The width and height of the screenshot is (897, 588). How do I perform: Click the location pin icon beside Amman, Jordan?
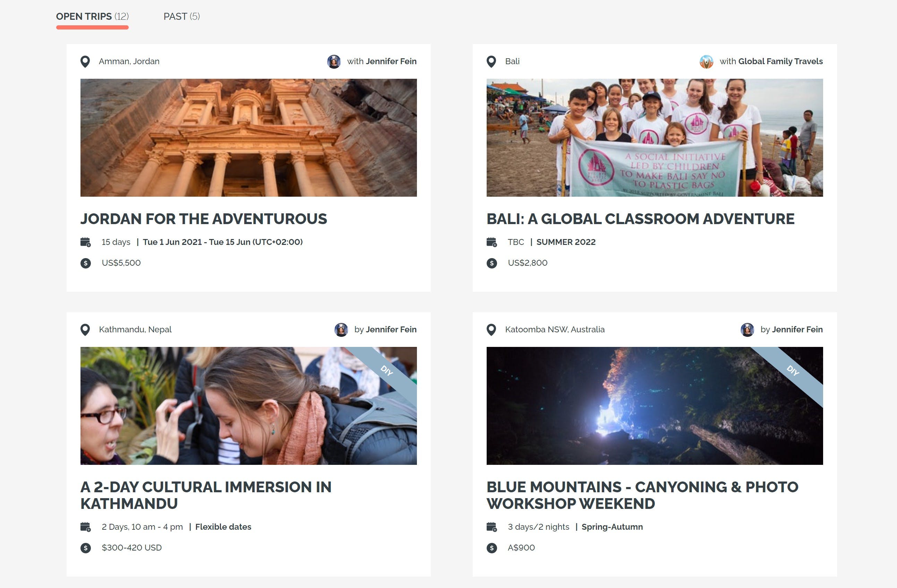click(x=85, y=61)
